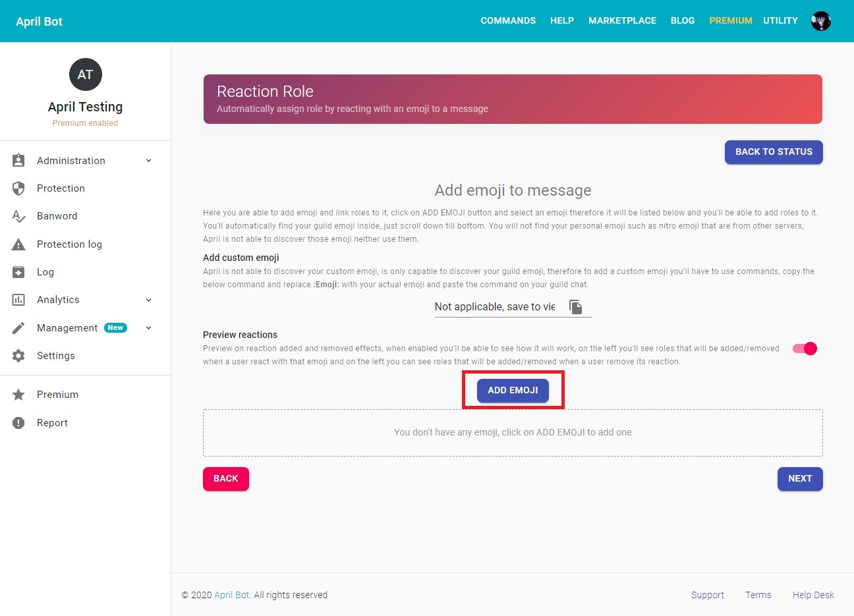Image resolution: width=854 pixels, height=616 pixels.
Task: Click the Protection log warning icon
Action: [18, 244]
